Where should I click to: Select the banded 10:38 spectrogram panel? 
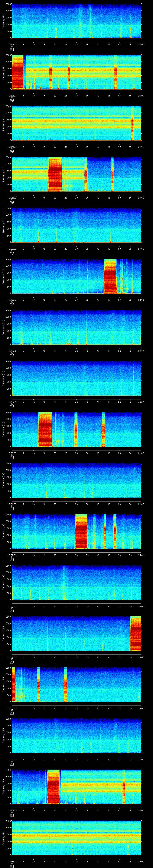[76, 838]
